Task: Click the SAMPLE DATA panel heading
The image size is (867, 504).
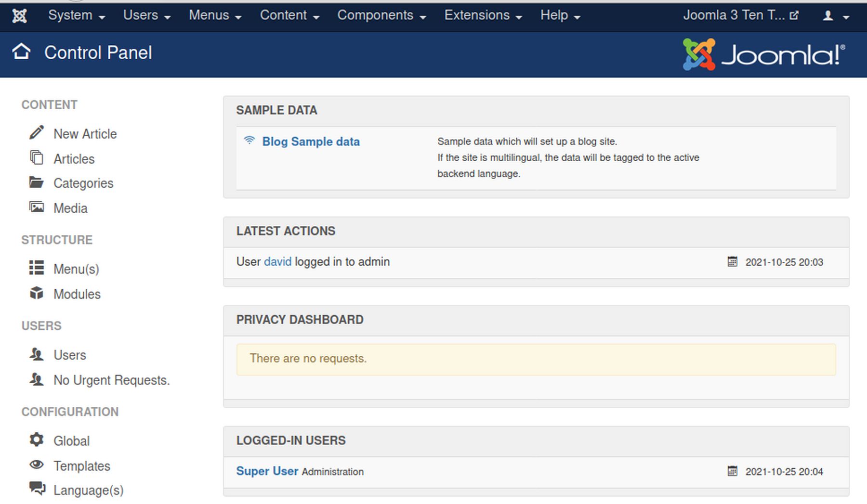Action: point(276,110)
